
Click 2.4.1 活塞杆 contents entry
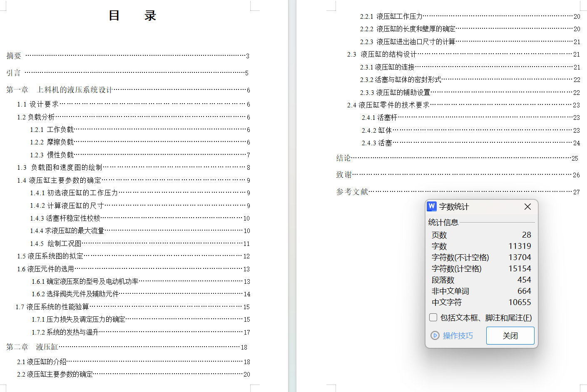tap(379, 118)
